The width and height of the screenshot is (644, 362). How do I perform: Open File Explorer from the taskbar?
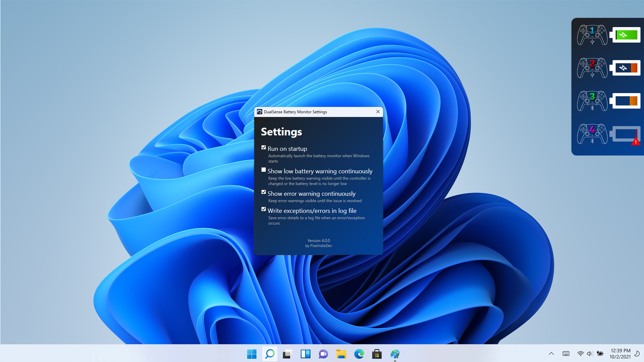(x=341, y=354)
